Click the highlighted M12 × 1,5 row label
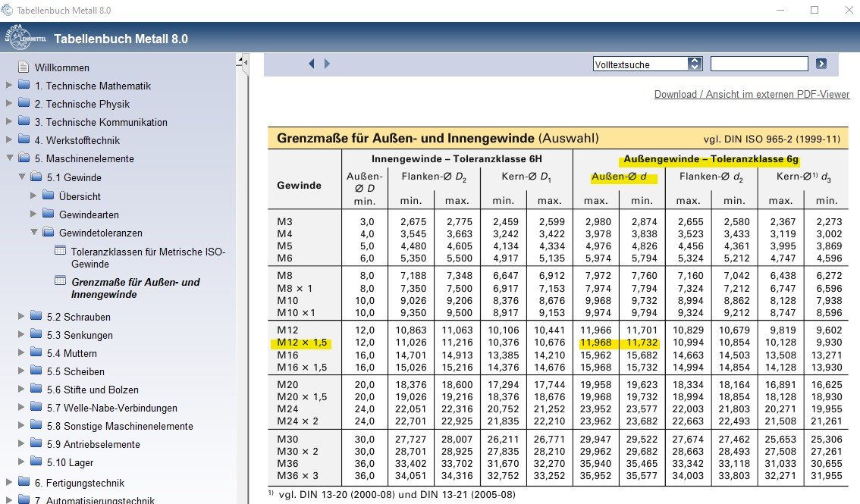The width and height of the screenshot is (860, 504). tap(302, 343)
